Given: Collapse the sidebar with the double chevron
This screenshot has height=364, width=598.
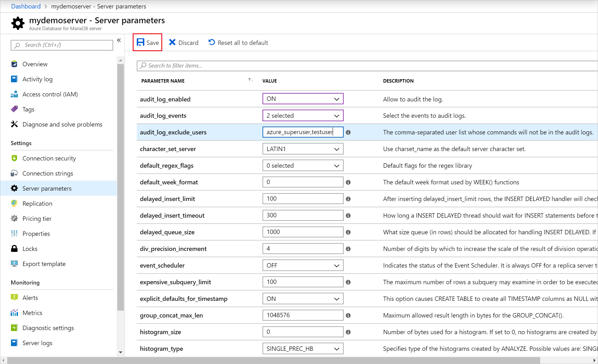Looking at the screenshot, I should (x=119, y=40).
